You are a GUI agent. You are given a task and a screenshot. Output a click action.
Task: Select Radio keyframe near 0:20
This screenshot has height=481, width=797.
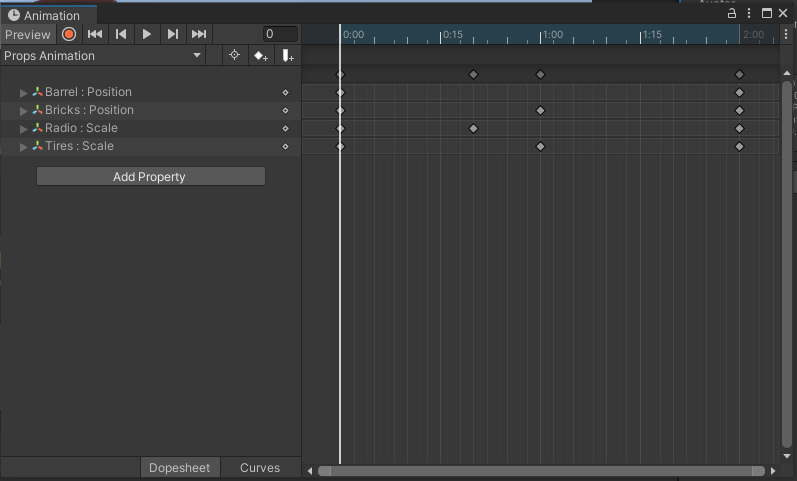pos(473,129)
